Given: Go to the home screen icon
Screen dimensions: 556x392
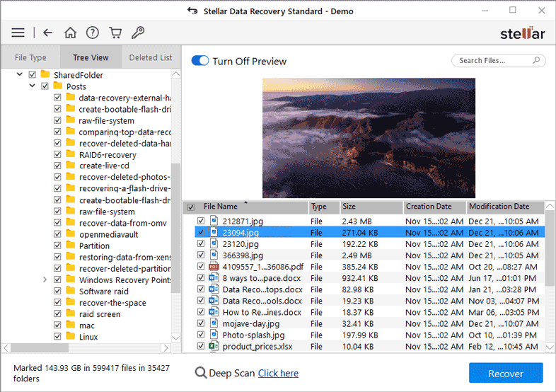Looking at the screenshot, I should point(70,33).
